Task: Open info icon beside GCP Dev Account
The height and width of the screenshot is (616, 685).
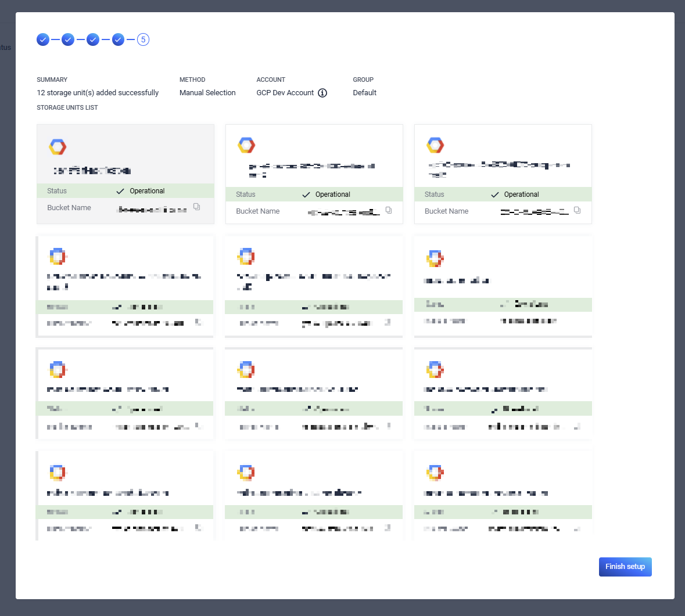Action: (x=322, y=93)
